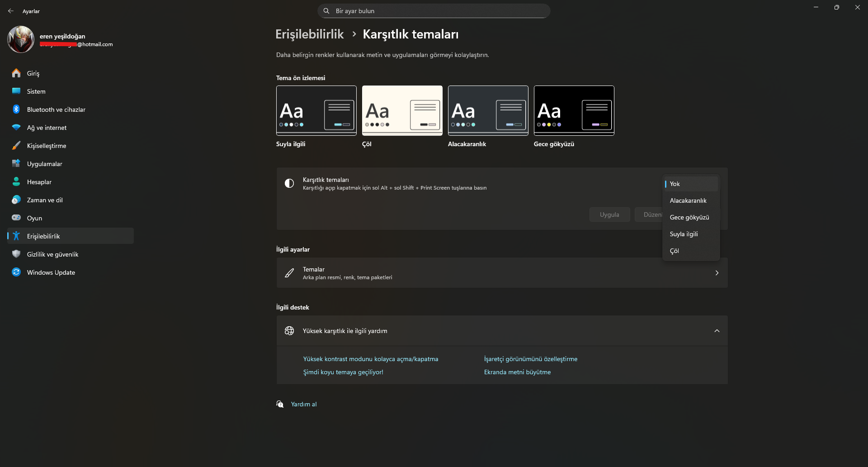
Task: Click the Erişilebilirlik figure icon
Action: [16, 236]
